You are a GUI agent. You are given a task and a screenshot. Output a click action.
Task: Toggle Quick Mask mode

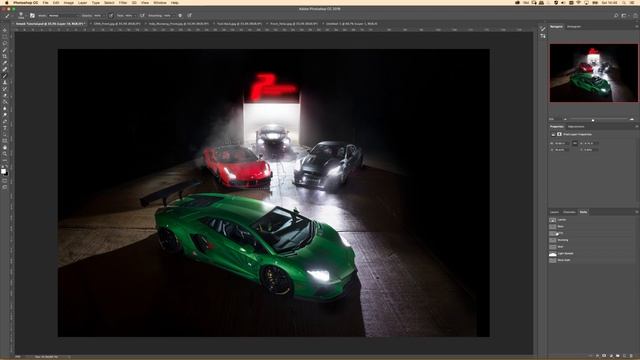(5, 181)
